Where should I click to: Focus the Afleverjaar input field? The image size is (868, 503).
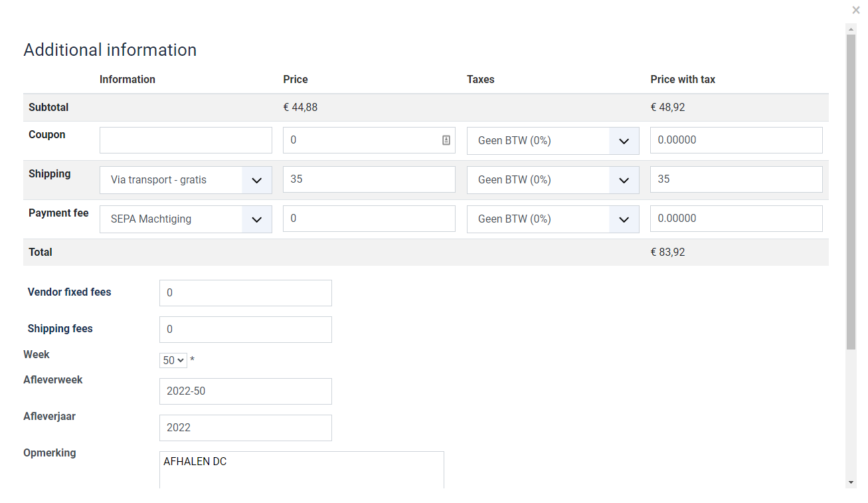pos(245,428)
